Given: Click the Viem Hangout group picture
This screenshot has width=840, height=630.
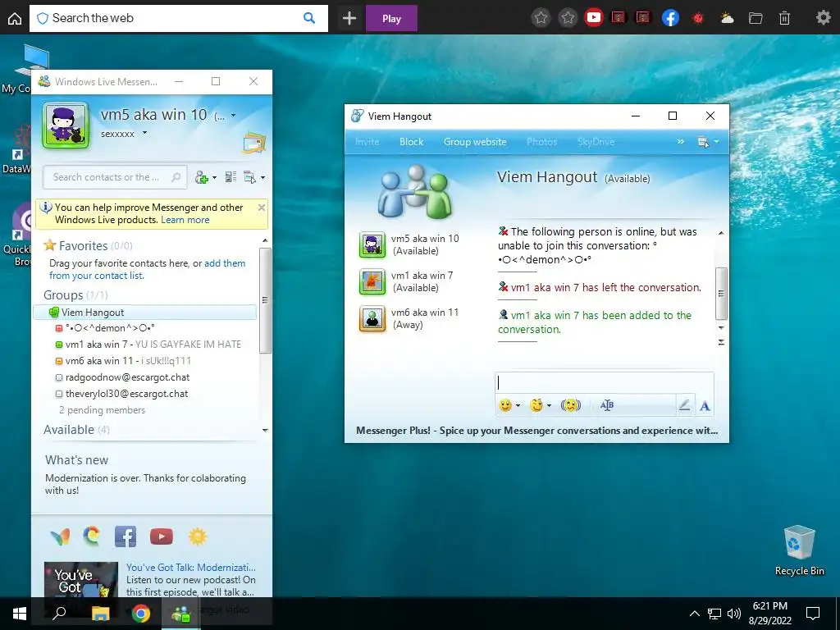Looking at the screenshot, I should click(414, 191).
